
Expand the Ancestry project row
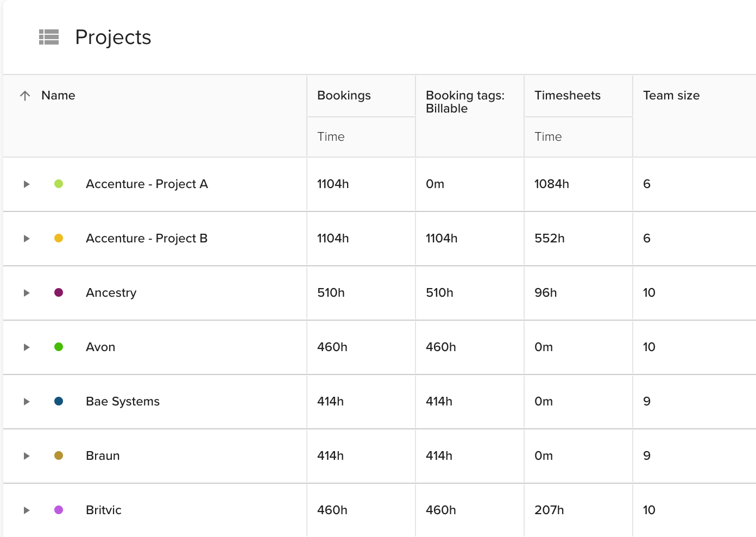[x=26, y=293]
